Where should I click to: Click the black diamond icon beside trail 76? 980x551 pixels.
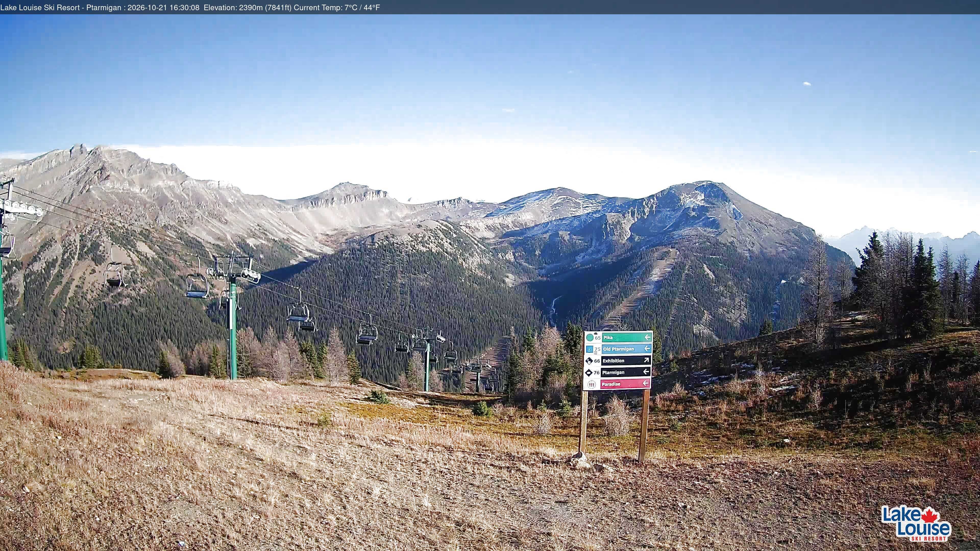589,373
